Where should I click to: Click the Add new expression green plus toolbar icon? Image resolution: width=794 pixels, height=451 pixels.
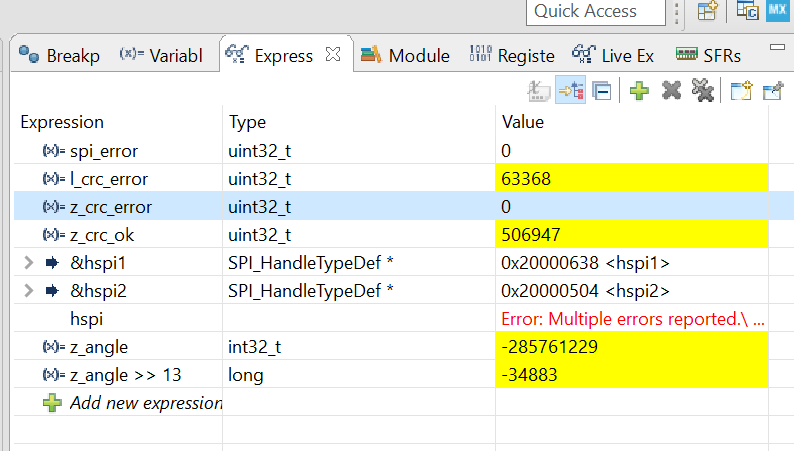click(639, 91)
